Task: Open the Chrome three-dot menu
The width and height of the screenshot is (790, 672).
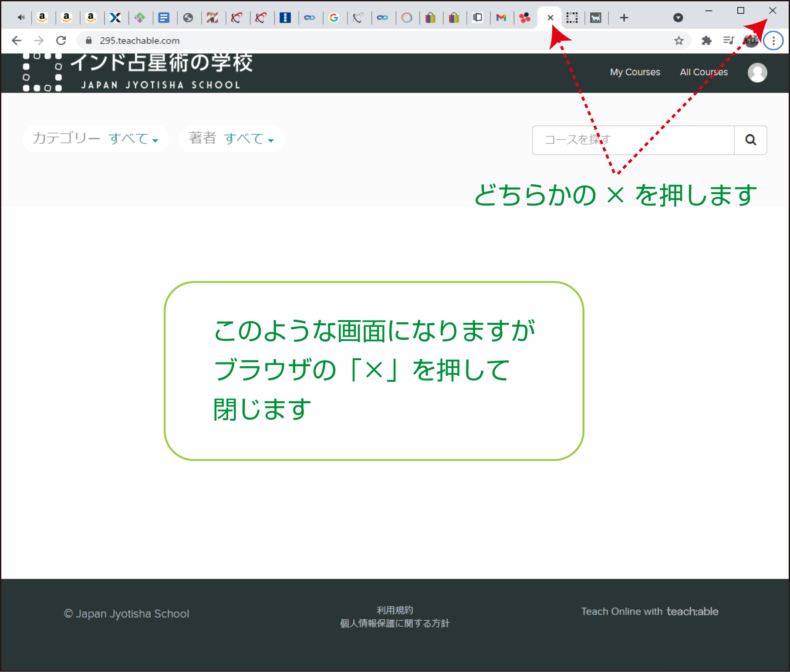Action: click(773, 41)
